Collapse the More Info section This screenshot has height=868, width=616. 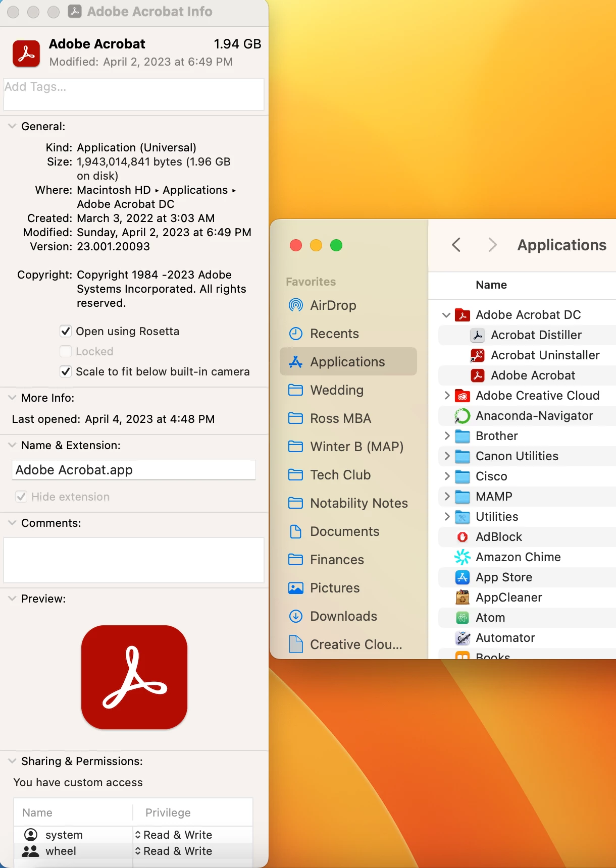tap(12, 398)
